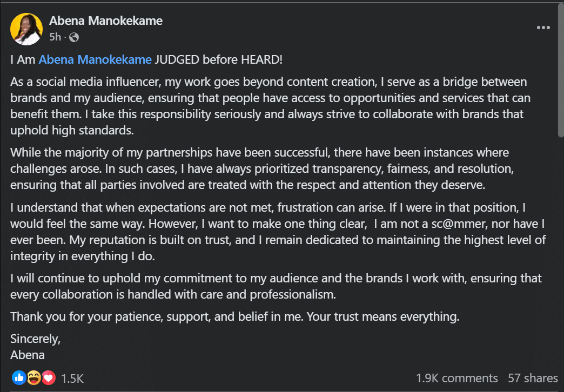Open Abena Manokekame's profile picture
Viewport: 564px width, 392px height.
26,29
